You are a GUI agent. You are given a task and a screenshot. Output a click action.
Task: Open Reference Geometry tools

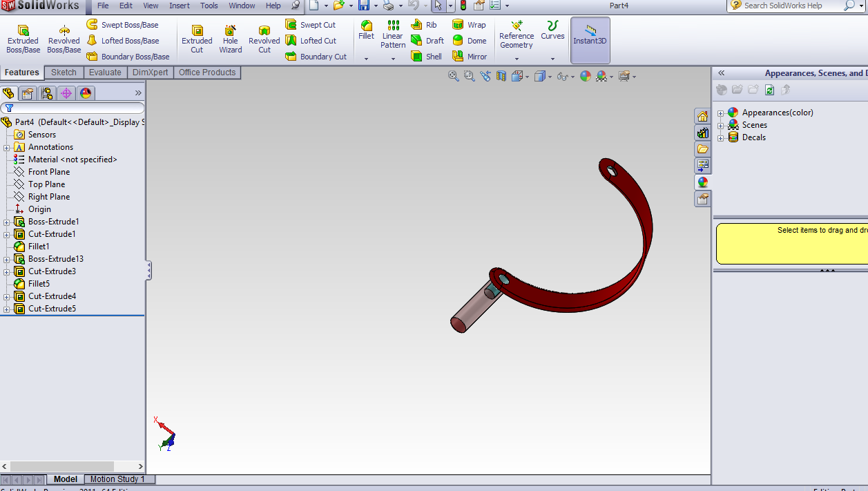click(x=517, y=35)
